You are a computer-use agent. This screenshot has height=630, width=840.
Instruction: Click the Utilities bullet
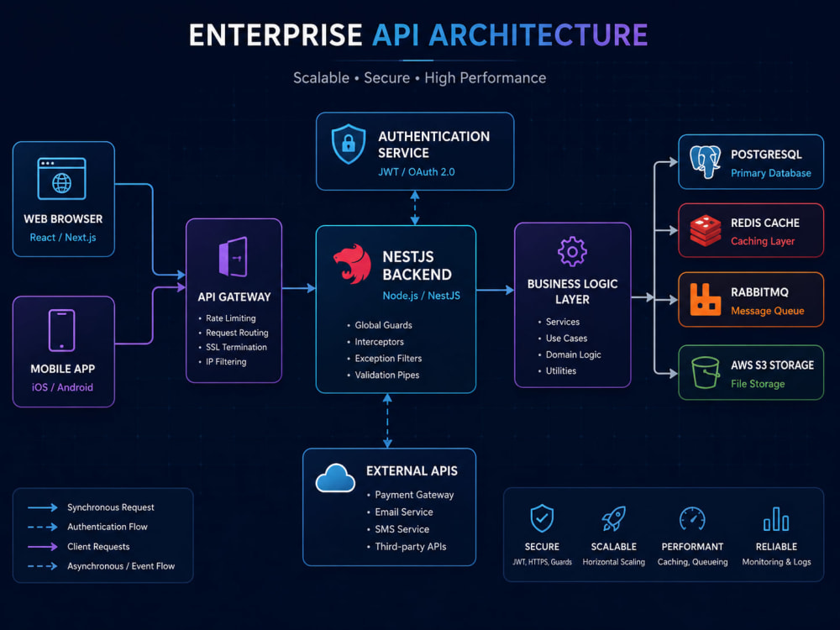click(x=557, y=370)
